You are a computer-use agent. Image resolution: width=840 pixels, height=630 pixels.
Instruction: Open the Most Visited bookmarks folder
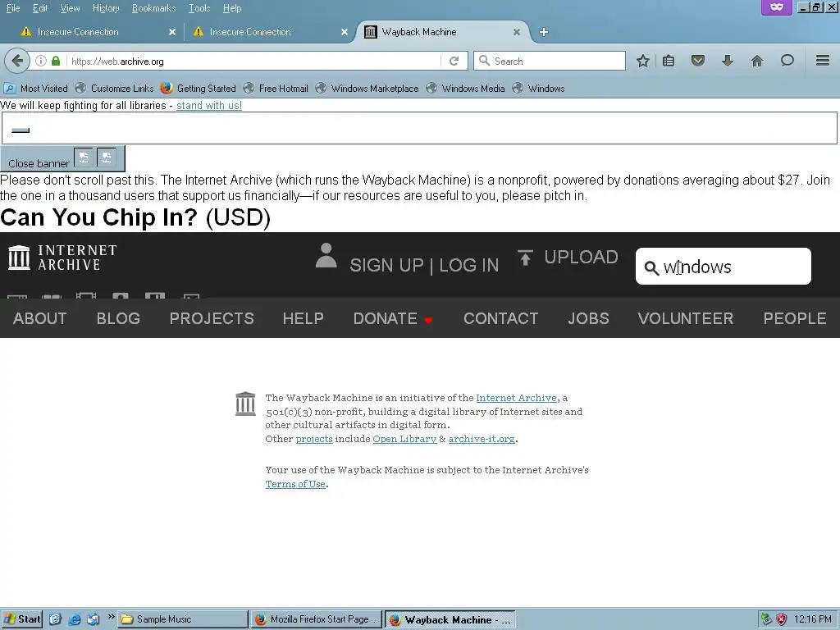click(36, 89)
